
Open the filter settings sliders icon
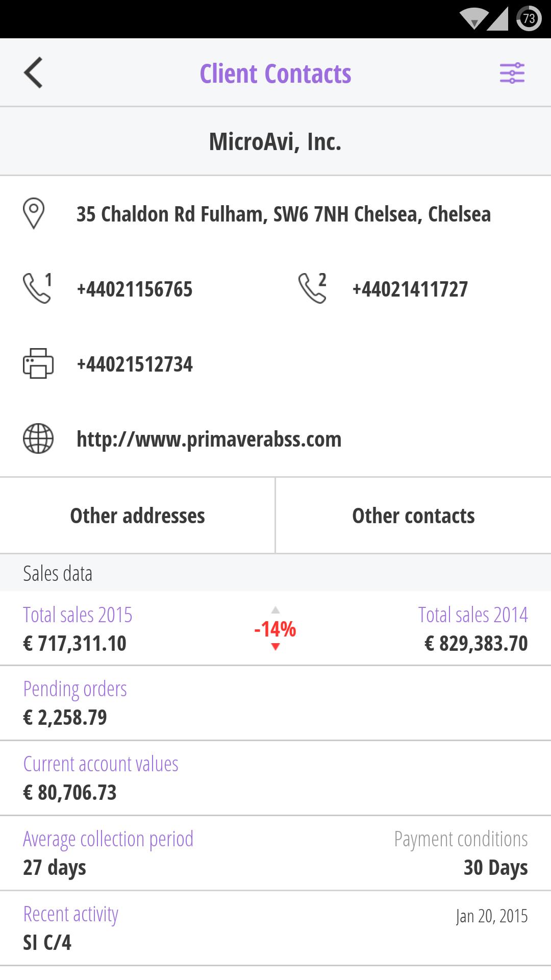512,73
